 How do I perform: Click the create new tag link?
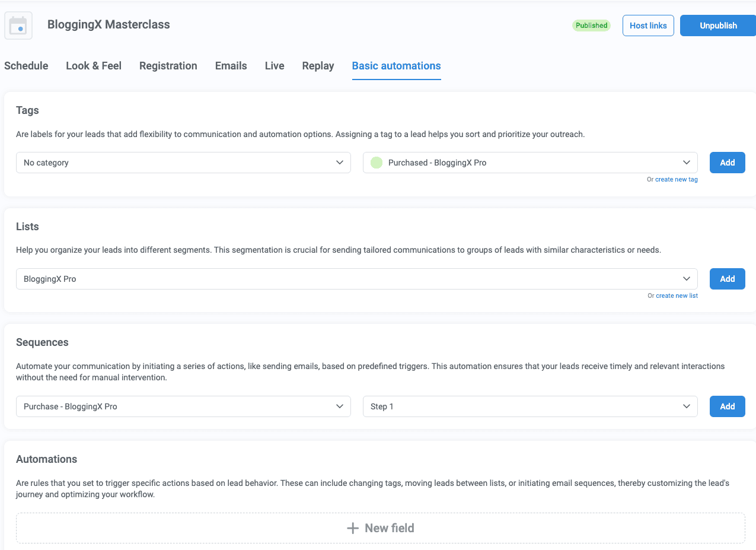coord(677,179)
